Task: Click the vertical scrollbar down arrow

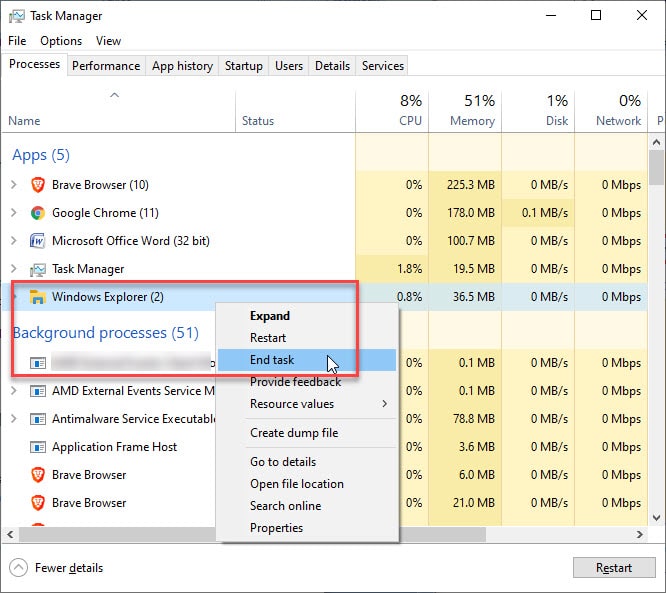Action: click(656, 518)
